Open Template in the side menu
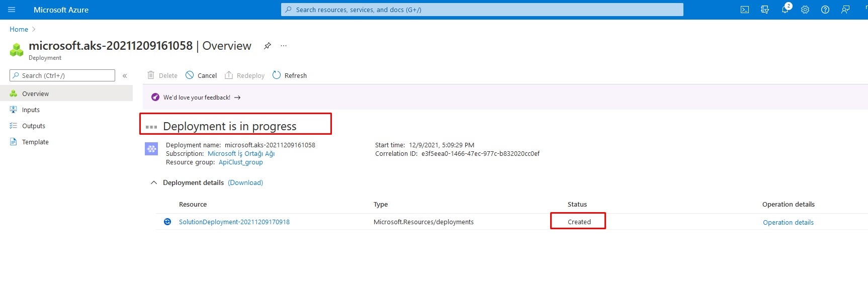The width and height of the screenshot is (868, 283). (x=35, y=142)
